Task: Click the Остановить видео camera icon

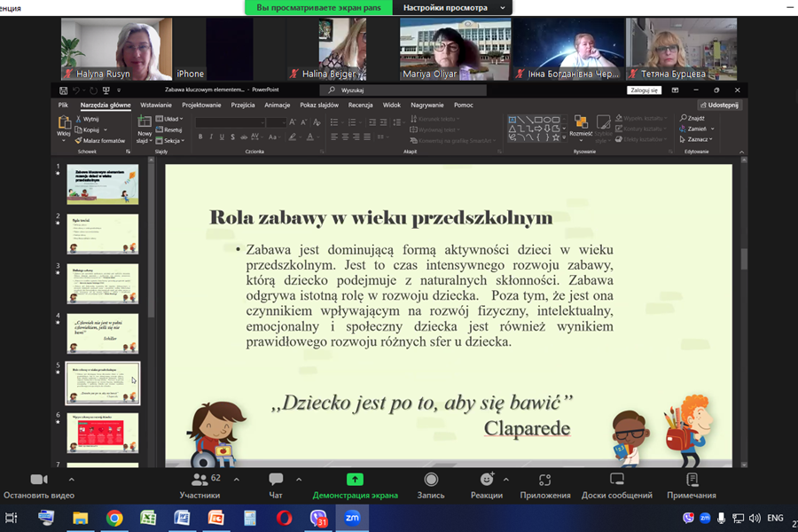Action: point(38,480)
